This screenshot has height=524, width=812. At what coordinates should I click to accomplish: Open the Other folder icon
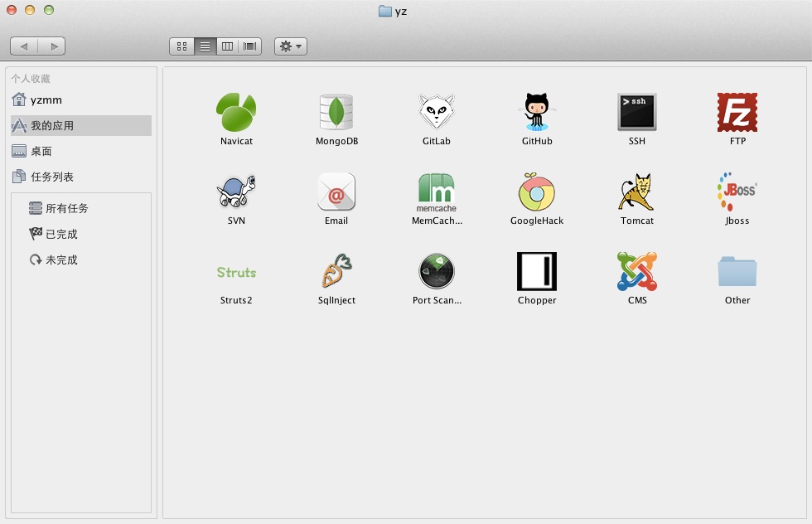[737, 271]
